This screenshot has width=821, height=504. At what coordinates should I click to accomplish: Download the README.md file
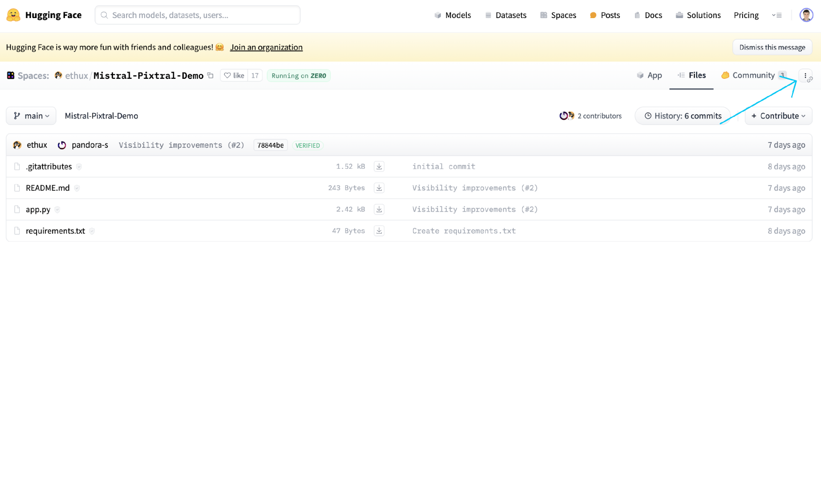point(379,188)
